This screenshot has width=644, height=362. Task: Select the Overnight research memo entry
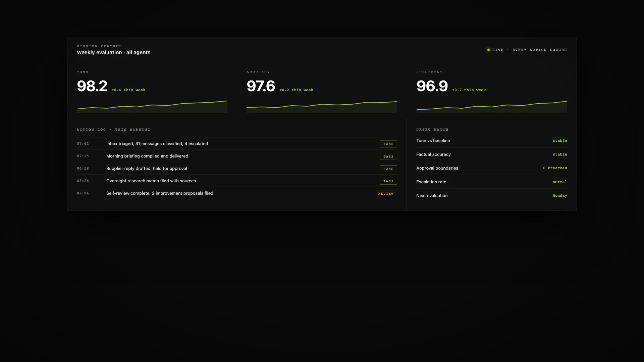click(237, 181)
